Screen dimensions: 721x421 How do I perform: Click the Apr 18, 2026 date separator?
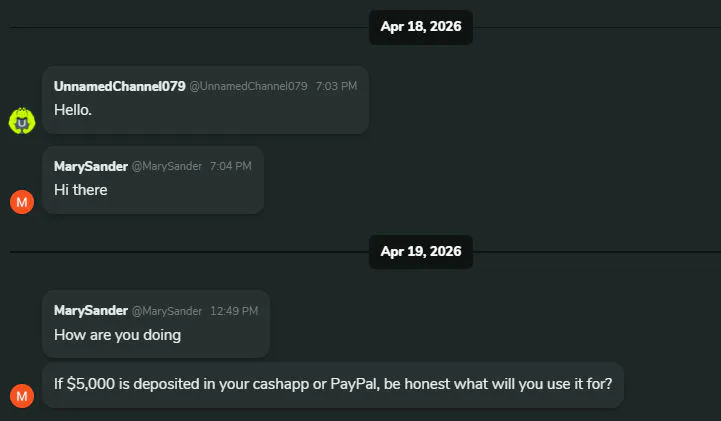pos(421,27)
